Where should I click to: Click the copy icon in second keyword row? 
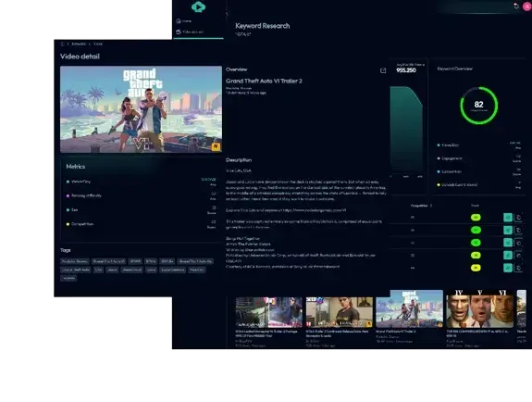518,230
